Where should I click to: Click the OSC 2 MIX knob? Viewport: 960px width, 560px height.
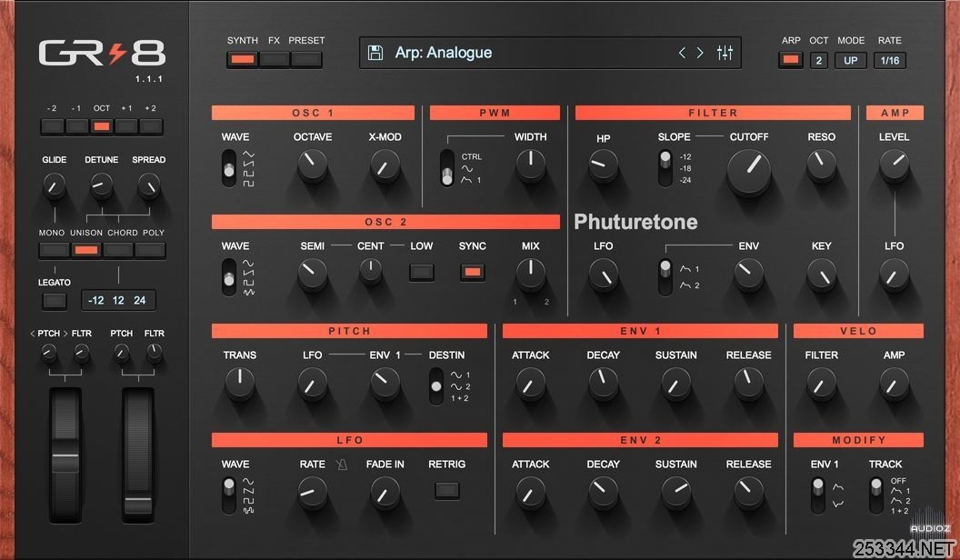[x=530, y=274]
